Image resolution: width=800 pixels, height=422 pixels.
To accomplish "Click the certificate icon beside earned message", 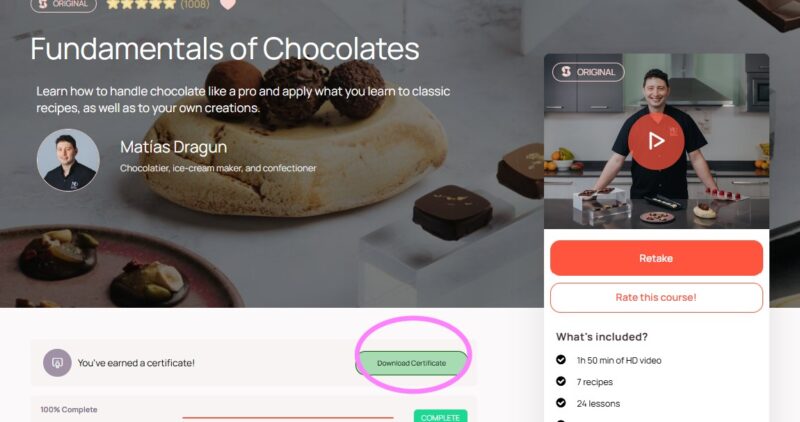I will click(x=57, y=363).
